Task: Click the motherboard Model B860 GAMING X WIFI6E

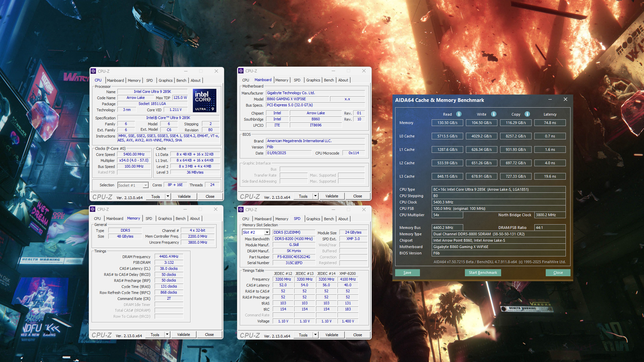Action: point(298,99)
